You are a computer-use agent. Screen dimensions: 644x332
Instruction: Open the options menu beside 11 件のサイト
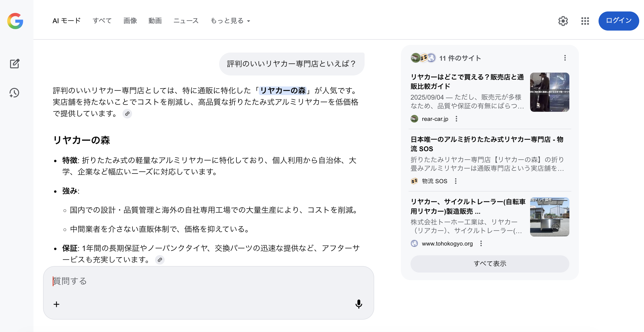(565, 58)
